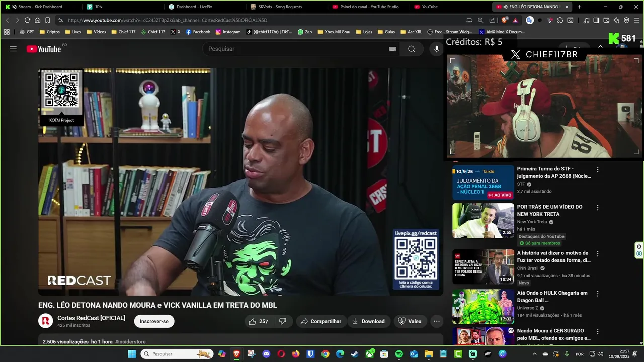Open the CNN Brasil Fux video thumbnail
644x362 pixels.
point(483,267)
